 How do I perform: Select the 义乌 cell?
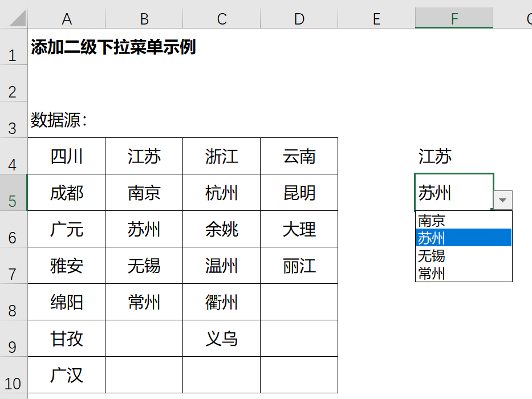[221, 339]
